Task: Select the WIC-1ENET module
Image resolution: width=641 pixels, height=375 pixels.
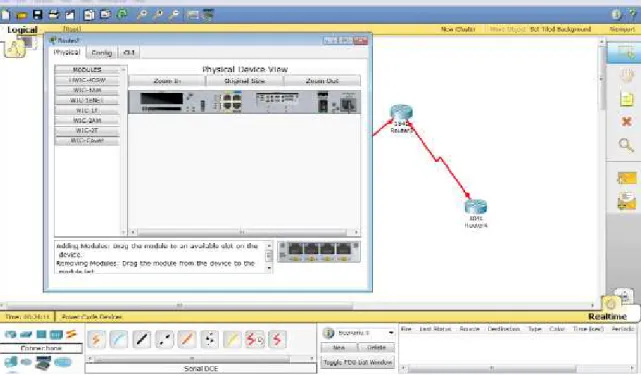Action: pos(87,100)
